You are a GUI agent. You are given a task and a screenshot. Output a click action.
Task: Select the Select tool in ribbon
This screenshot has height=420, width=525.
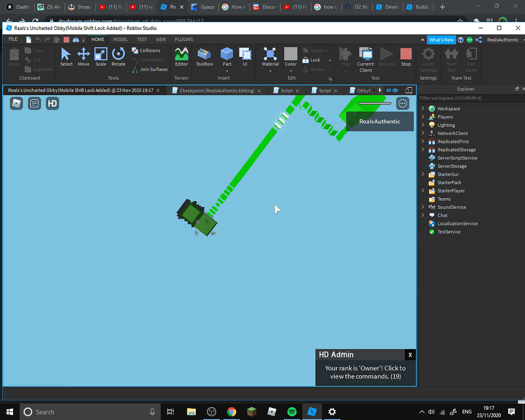(x=66, y=57)
